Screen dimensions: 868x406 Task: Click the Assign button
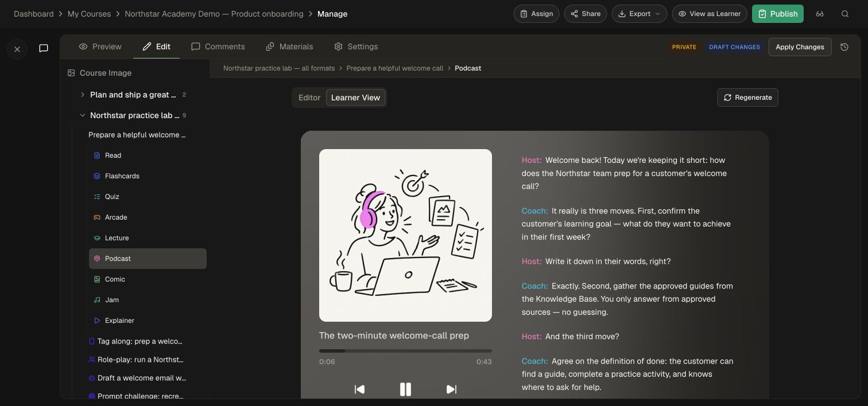point(536,14)
